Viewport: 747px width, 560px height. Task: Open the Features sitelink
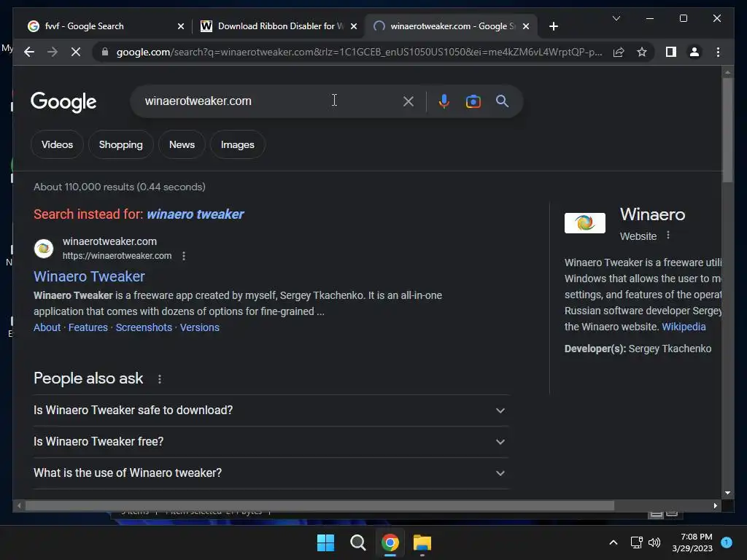point(88,327)
